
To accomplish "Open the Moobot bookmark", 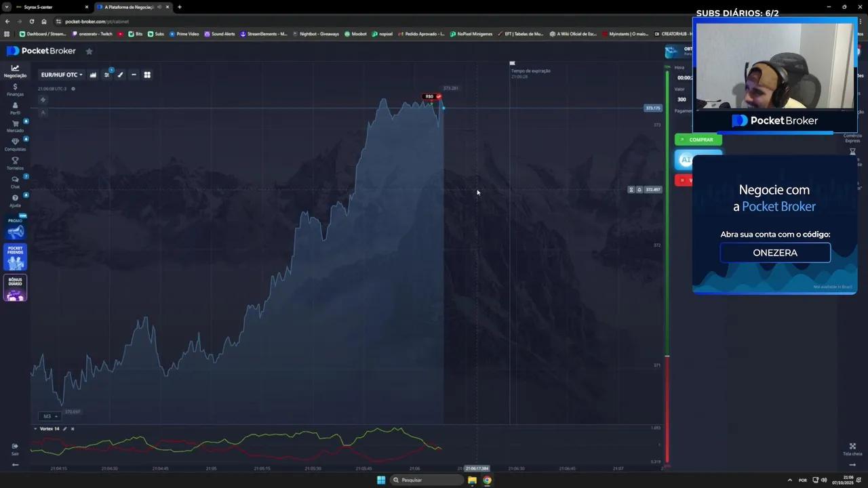I will (x=355, y=34).
